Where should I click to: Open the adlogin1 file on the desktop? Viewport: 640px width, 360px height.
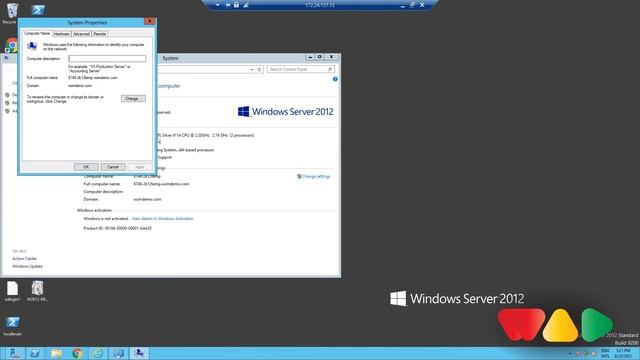click(x=12, y=291)
